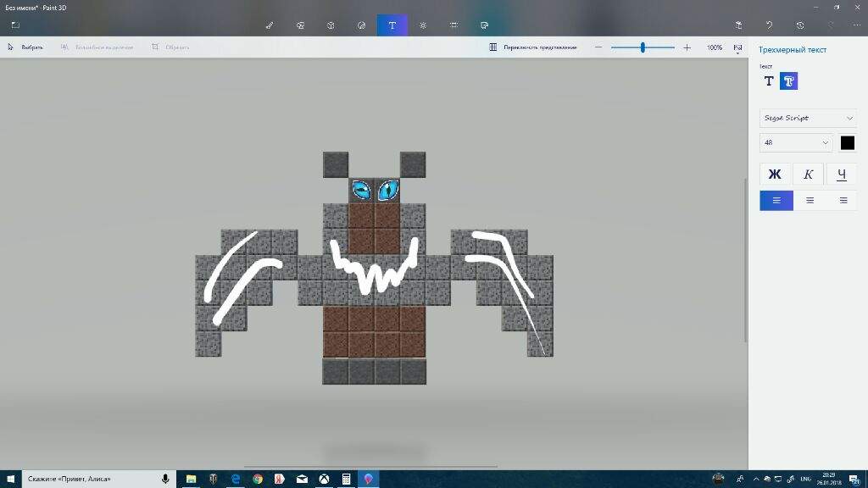This screenshot has height=488, width=868.
Task: Toggle italic К formatting
Action: point(808,175)
